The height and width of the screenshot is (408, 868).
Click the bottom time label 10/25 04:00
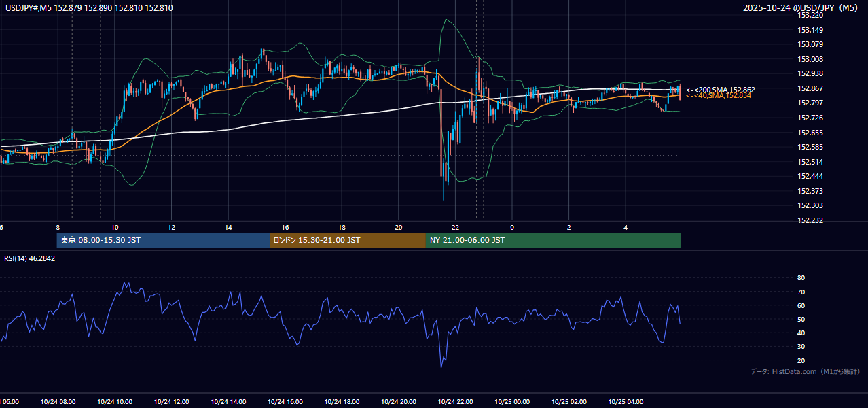click(626, 402)
